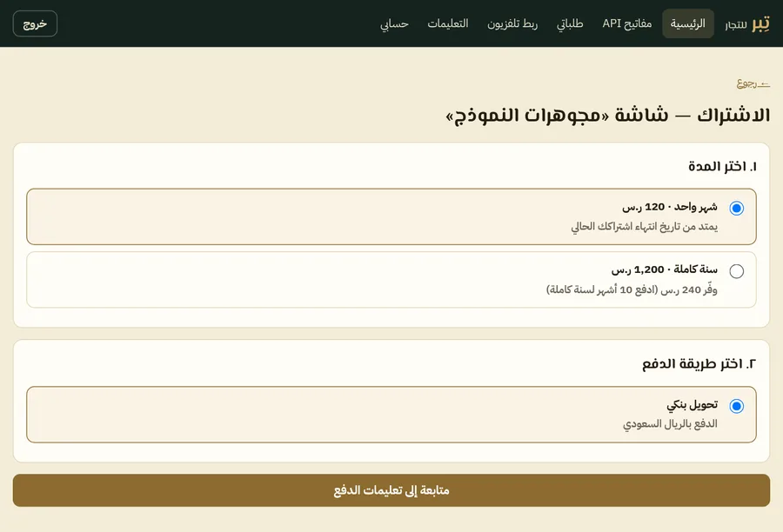Open ربط تلفزيون in the navigation
Screen dimensions: 783x532
click(512, 23)
